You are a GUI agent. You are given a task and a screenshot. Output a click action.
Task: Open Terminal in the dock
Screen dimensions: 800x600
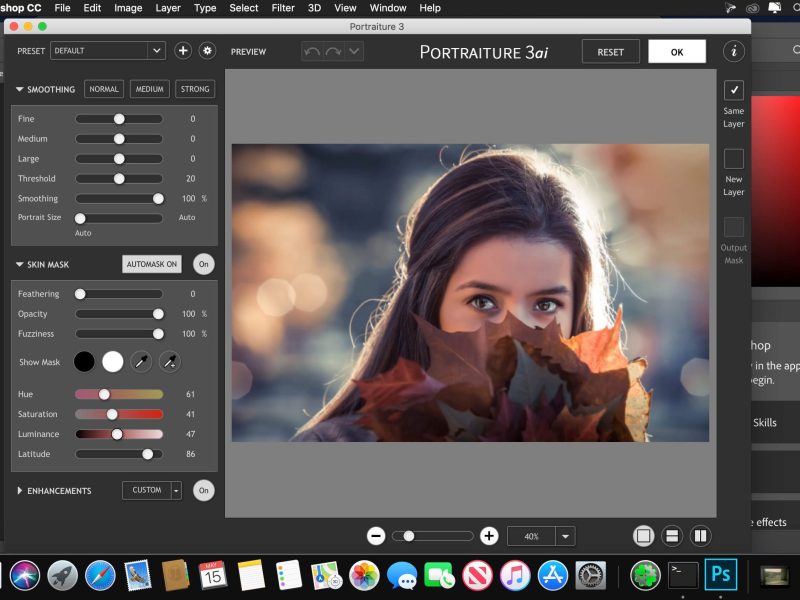tap(683, 575)
